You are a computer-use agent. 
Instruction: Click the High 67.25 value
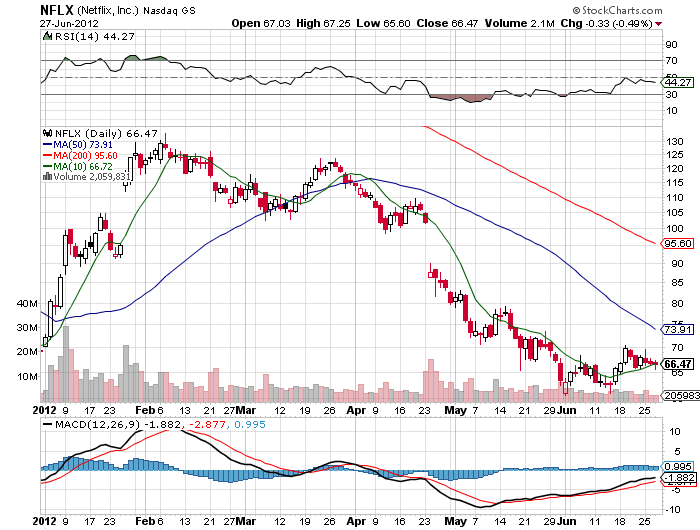pyautogui.click(x=323, y=24)
